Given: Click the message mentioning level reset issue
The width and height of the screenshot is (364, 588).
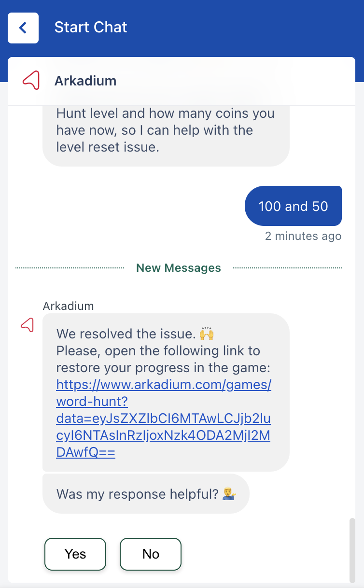Looking at the screenshot, I should tap(166, 130).
